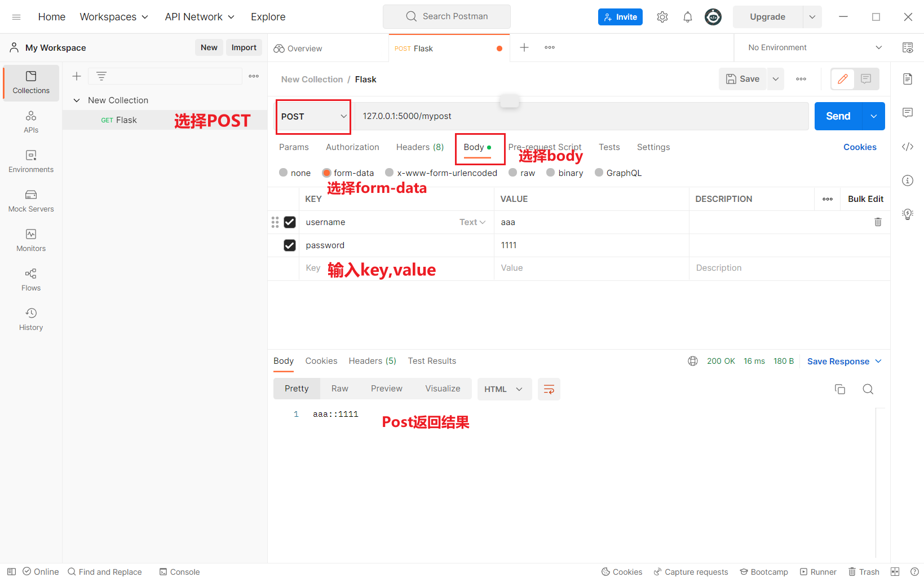Toggle line wrap in response

[549, 389]
